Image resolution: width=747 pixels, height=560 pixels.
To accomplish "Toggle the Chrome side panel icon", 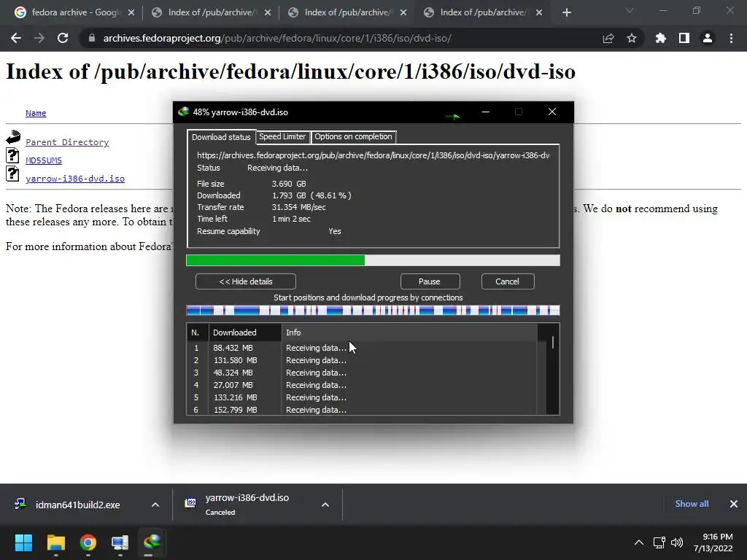I will [x=684, y=38].
